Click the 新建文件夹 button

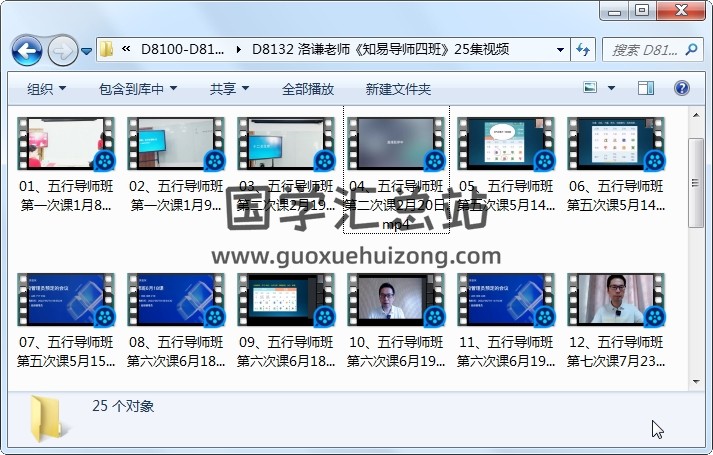[x=398, y=89]
